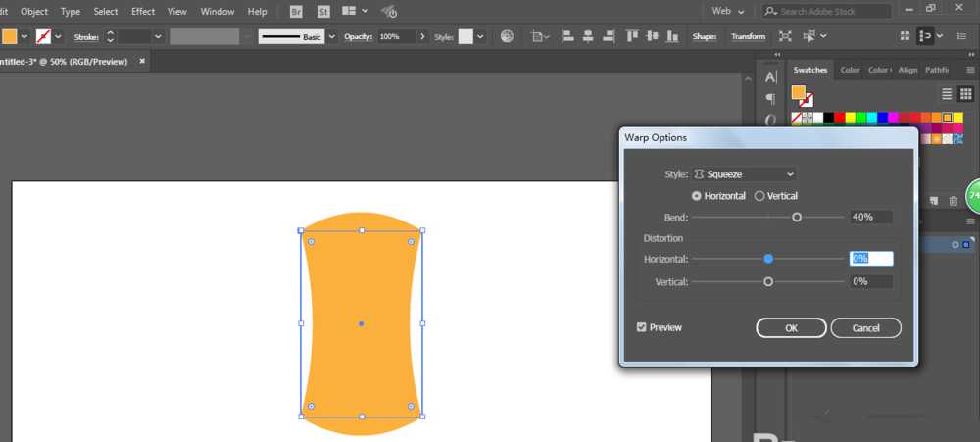Viewport: 980px width, 442px height.
Task: Open the Effect menu
Action: (x=143, y=11)
